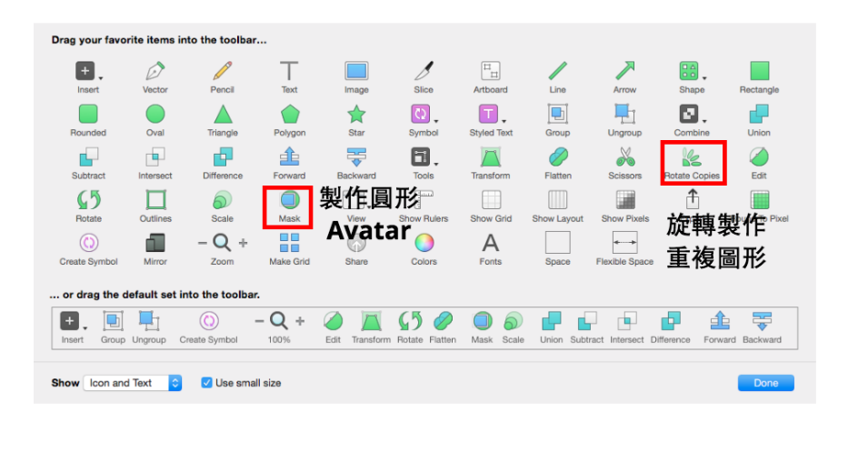Image resolution: width=868 pixels, height=453 pixels.
Task: Click Backward item in the upper palette
Action: pos(356,164)
